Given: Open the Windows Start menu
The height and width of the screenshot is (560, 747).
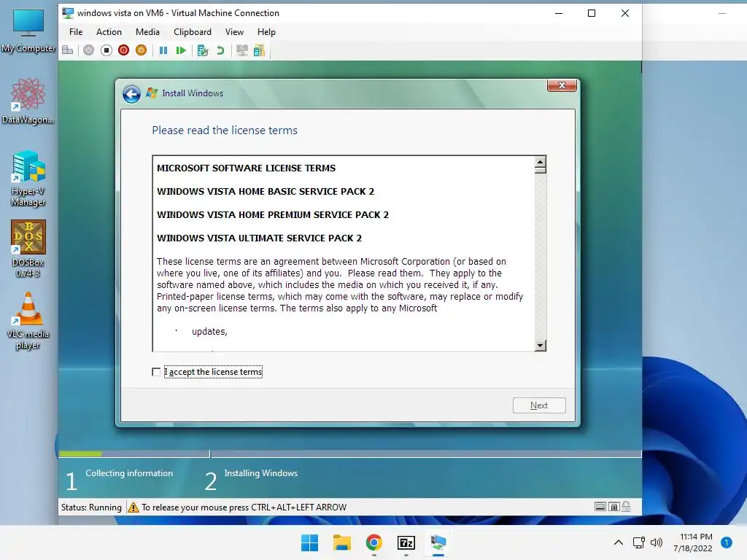Looking at the screenshot, I should [x=309, y=542].
